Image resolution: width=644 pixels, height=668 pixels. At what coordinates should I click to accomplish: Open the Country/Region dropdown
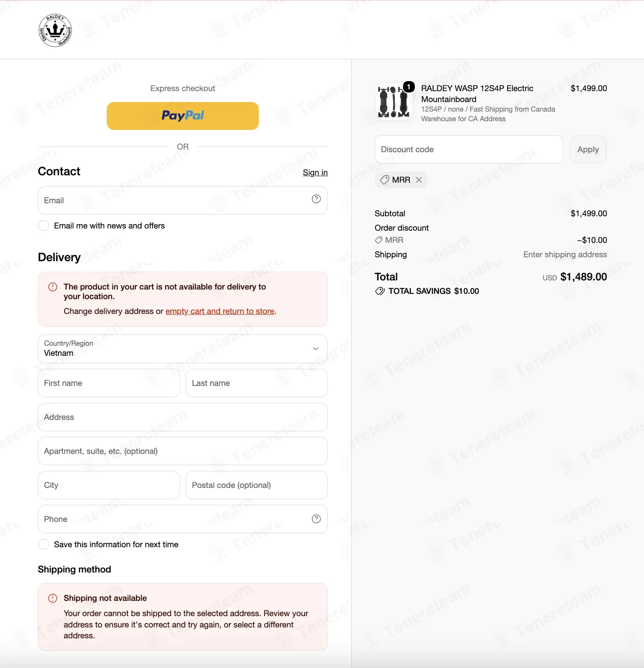[183, 349]
